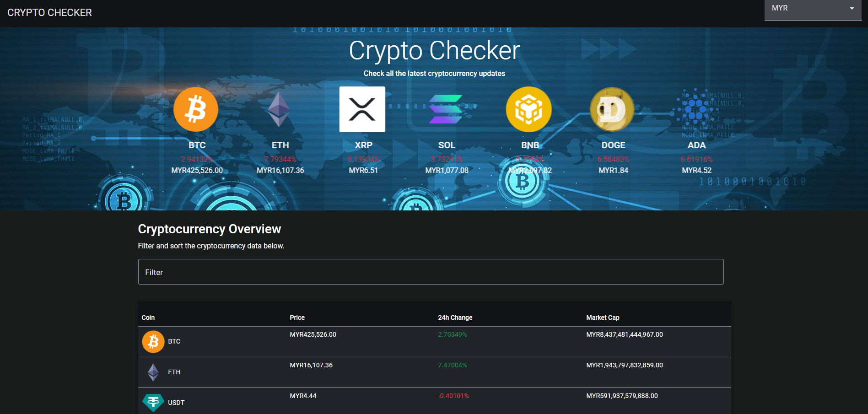Click the USDT Tether icon in the table
868x414 pixels.
coord(153,402)
